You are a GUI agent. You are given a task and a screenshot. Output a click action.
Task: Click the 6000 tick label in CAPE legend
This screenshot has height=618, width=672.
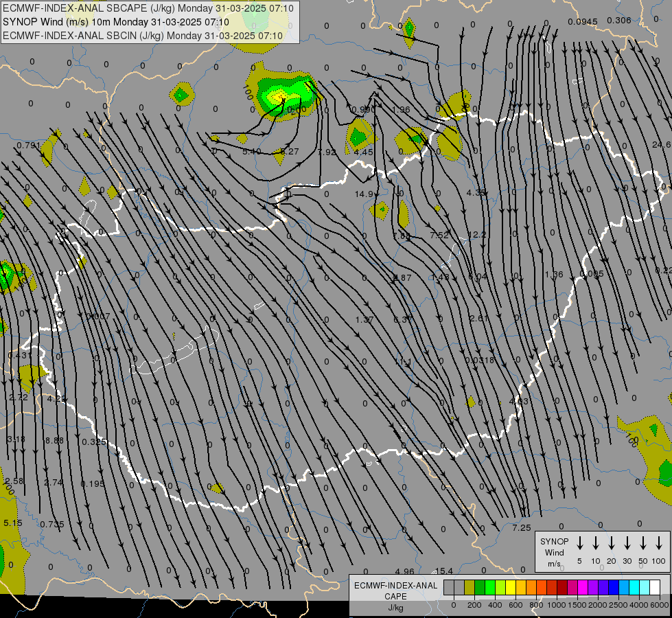coord(659,605)
